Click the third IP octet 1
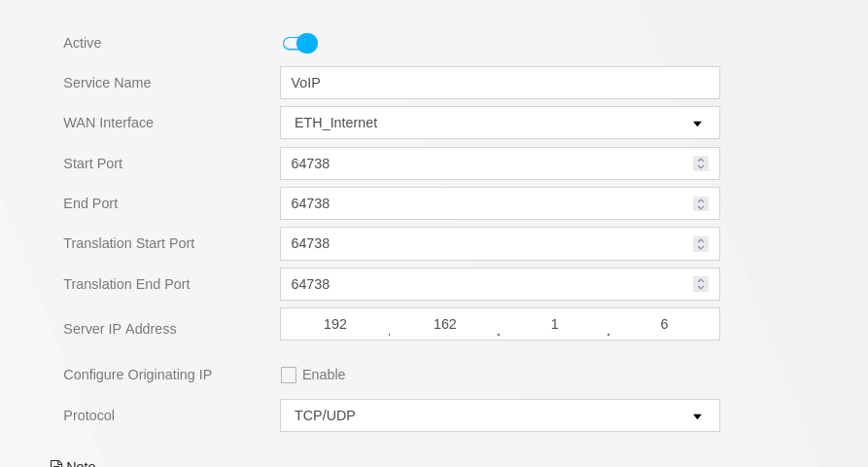 [555, 324]
